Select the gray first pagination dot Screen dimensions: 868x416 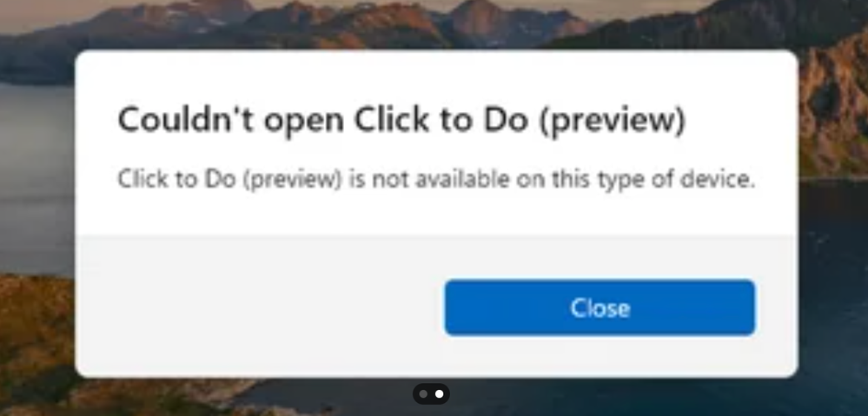pos(423,394)
